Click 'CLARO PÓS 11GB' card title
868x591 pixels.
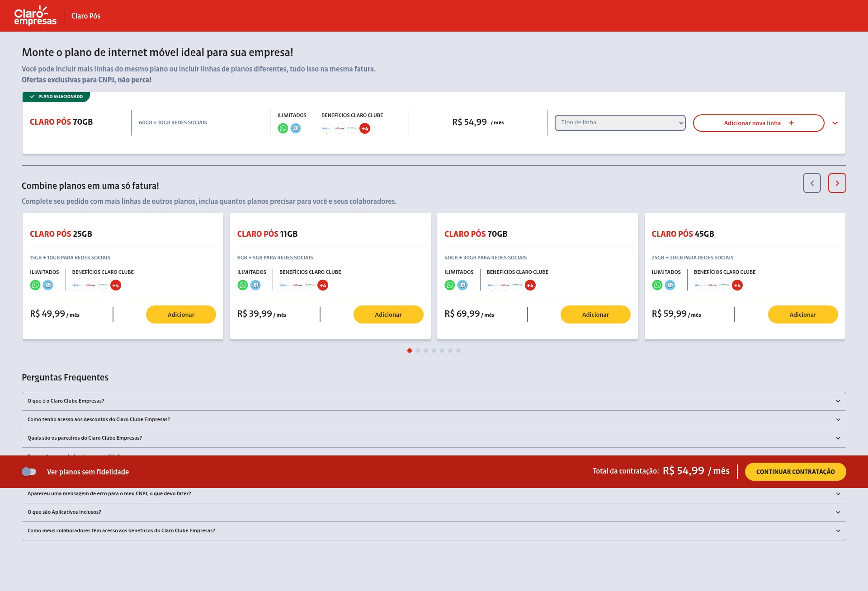point(267,234)
